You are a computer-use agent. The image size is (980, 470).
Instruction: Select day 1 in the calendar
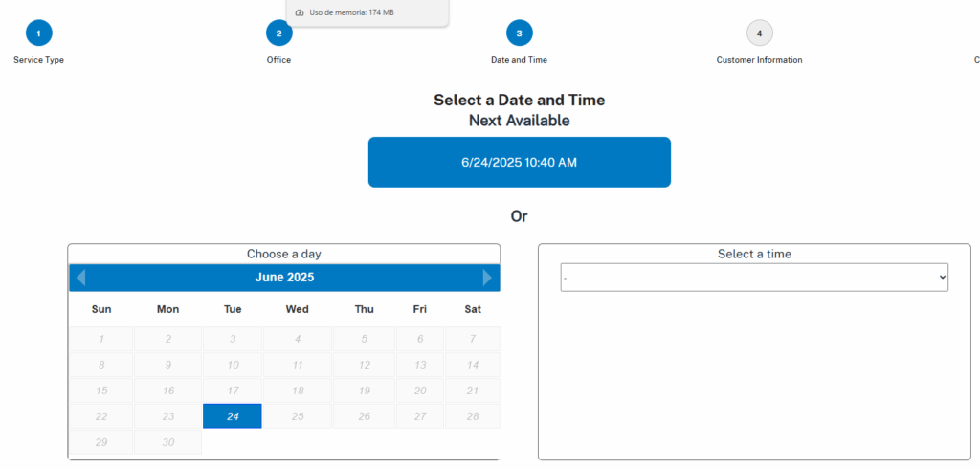101,339
